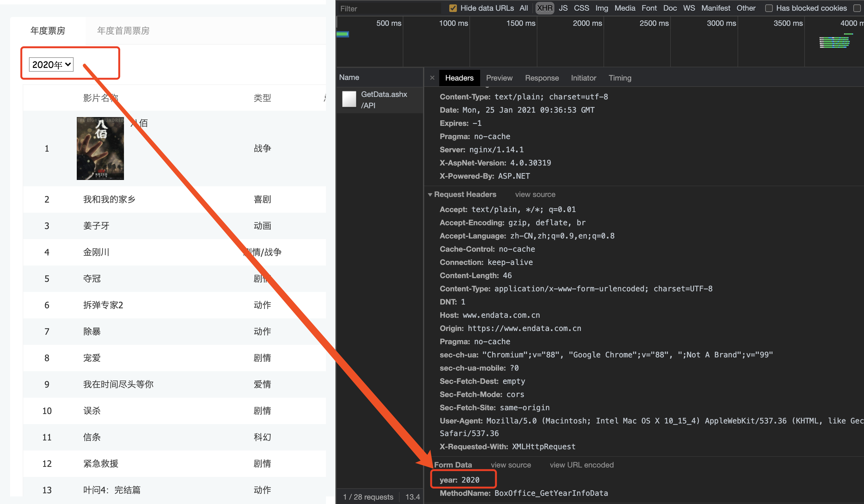Open the 2020年 year dropdown
Screen dimensions: 864x504
pos(51,64)
